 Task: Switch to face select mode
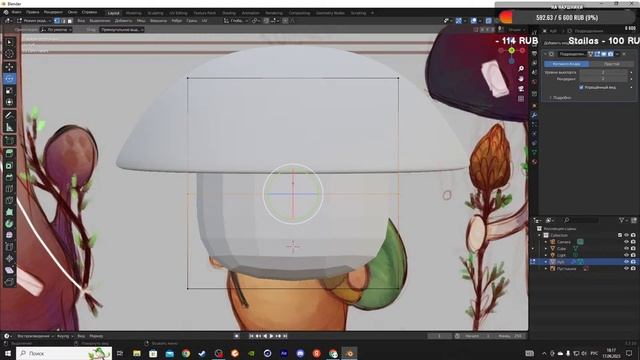[70, 20]
